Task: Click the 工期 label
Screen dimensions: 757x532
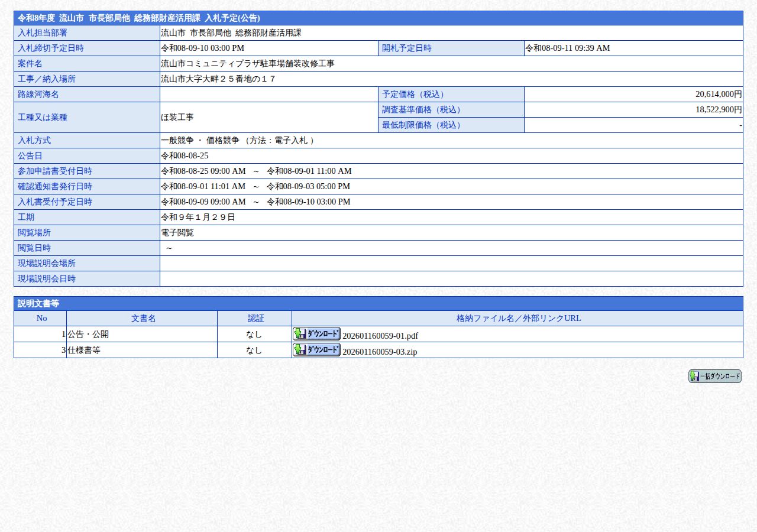Action: pos(26,218)
